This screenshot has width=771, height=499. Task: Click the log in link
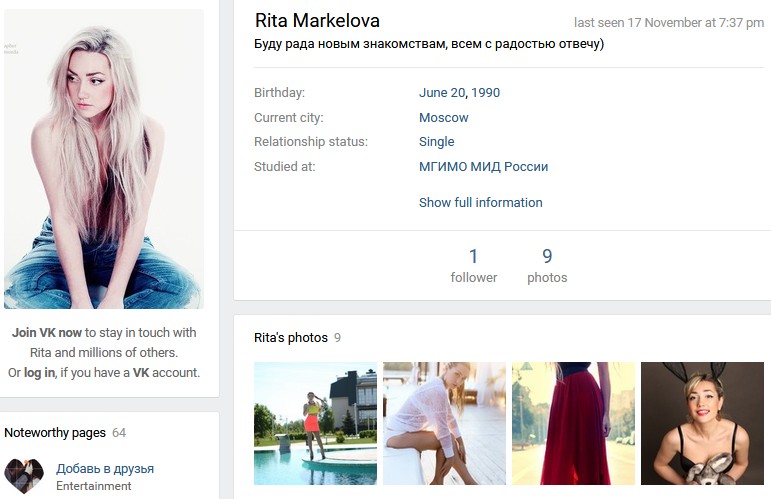pos(39,372)
